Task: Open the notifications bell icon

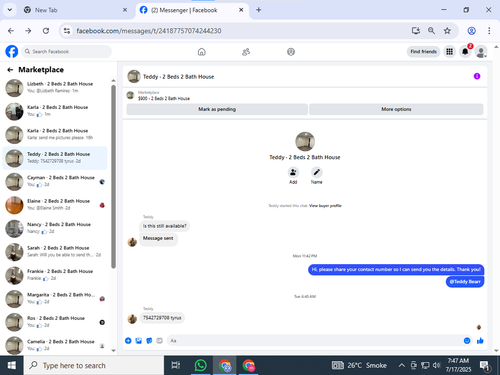Action: (x=465, y=52)
